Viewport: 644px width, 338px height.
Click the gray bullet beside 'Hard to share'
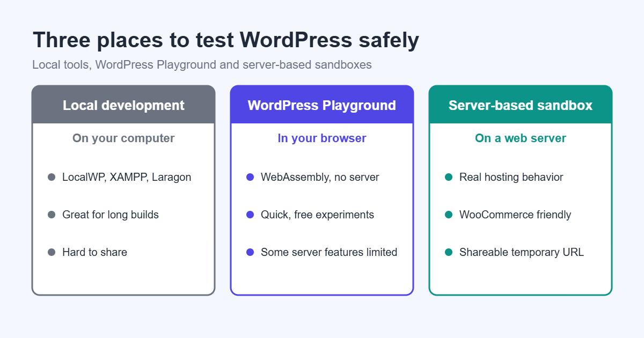(52, 252)
